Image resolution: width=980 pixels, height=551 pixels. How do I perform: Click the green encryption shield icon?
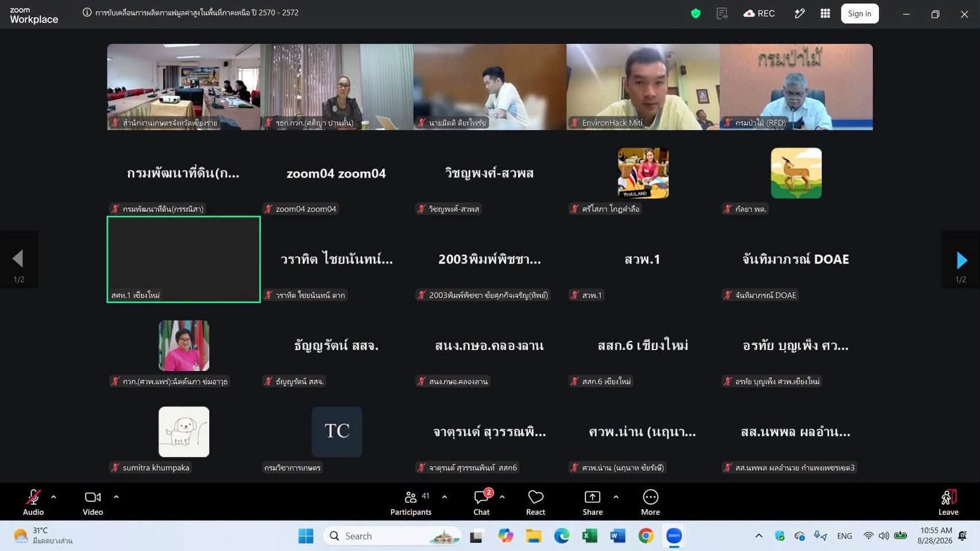[x=696, y=13]
